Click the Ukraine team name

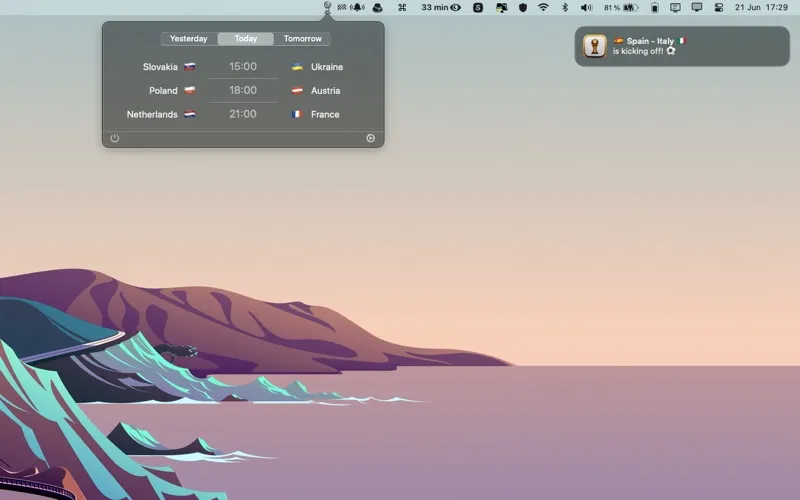point(327,67)
